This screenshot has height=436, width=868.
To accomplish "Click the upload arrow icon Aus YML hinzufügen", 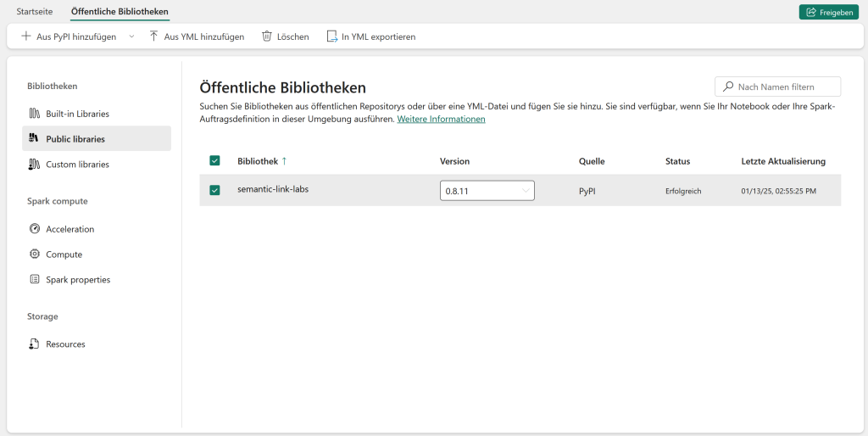I will pyautogui.click(x=154, y=36).
